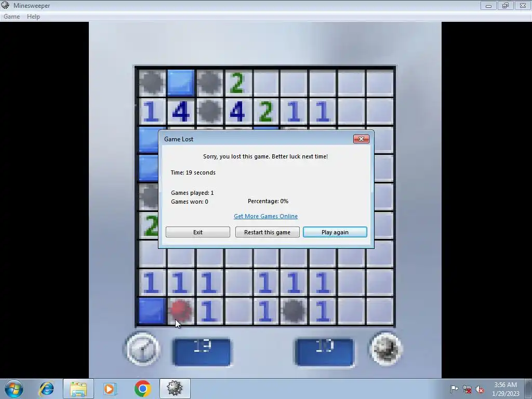Screen dimensions: 532x399
Task: Click the clock timer icon below the board
Action: tap(142, 349)
